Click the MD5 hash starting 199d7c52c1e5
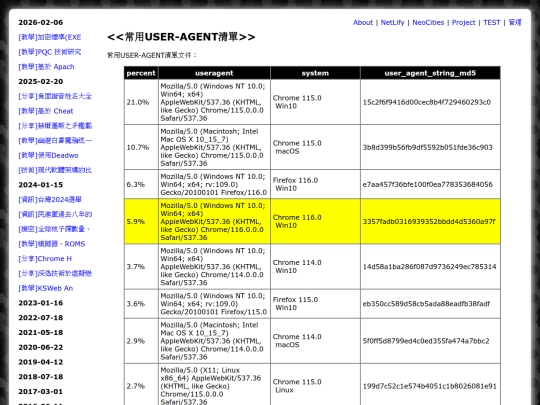 click(429, 386)
